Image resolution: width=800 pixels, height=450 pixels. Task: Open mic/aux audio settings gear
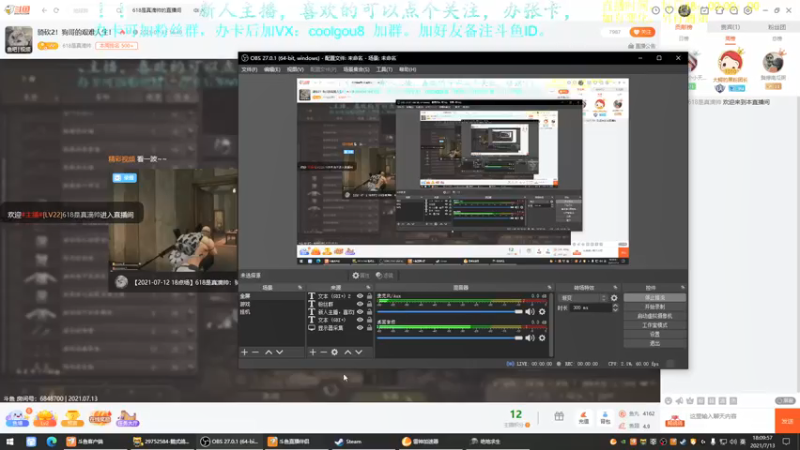(x=542, y=312)
